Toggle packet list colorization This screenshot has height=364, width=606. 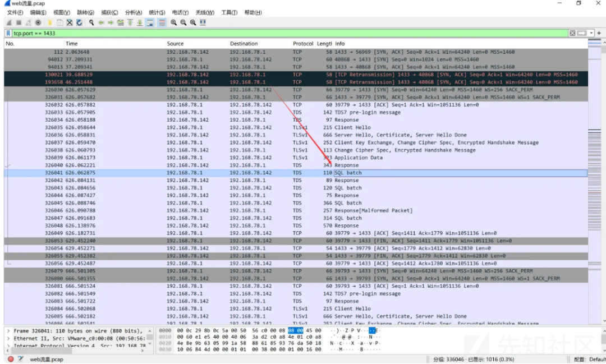pos(162,23)
